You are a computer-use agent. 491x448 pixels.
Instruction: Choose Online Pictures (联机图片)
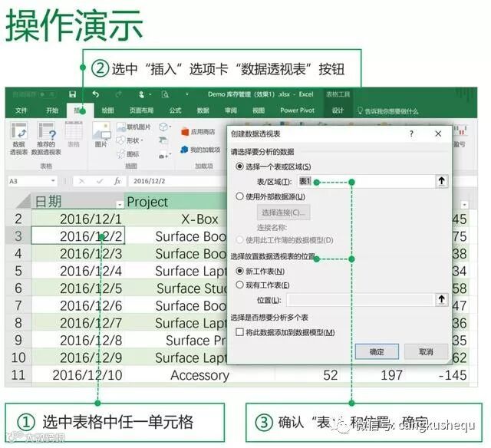(133, 127)
